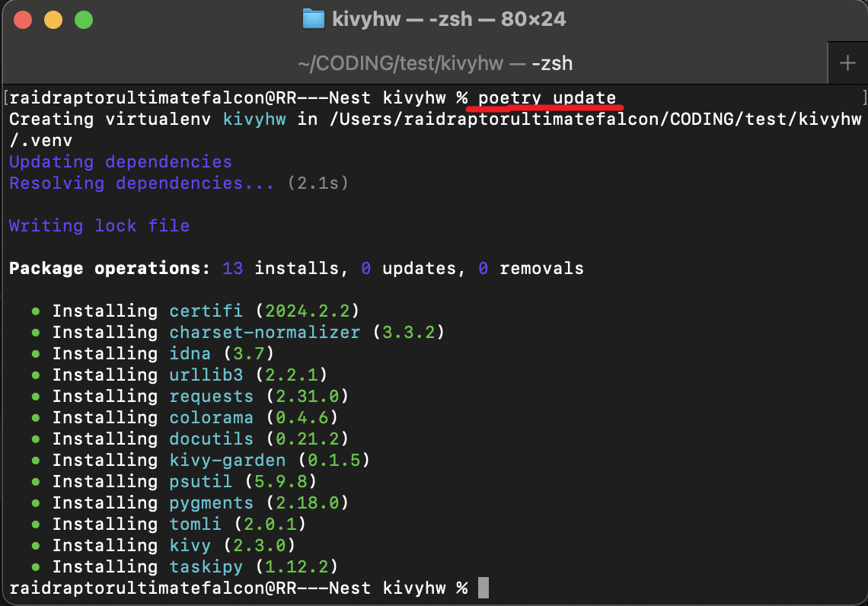This screenshot has width=868, height=606.
Task: Click the kivy-garden version '0.1.5'
Action: click(333, 460)
